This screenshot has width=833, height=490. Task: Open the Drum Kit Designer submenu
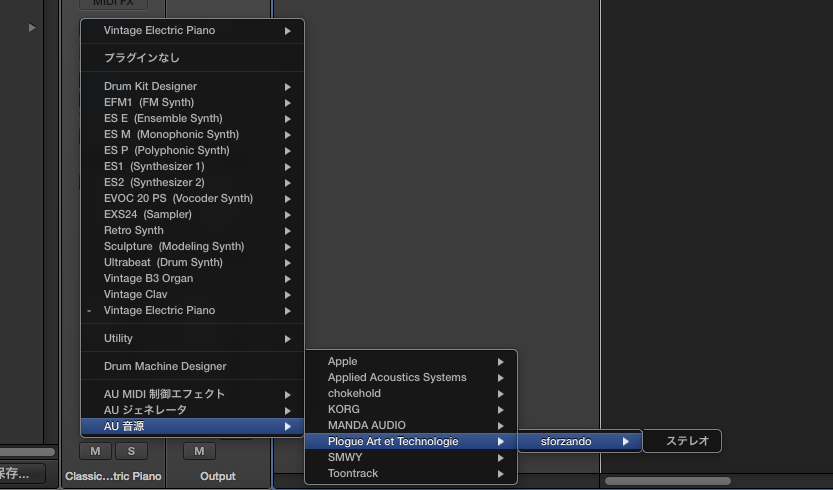click(x=192, y=86)
